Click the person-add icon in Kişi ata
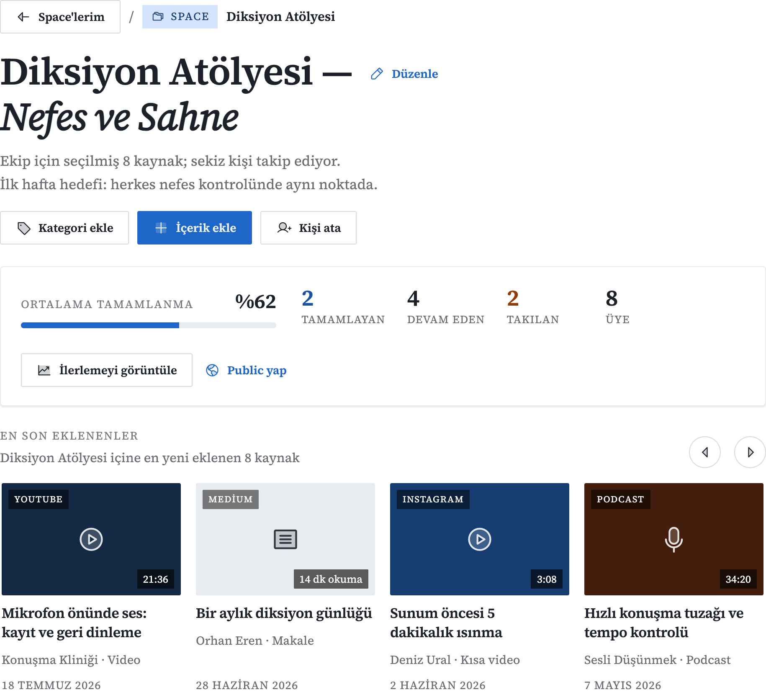Image resolution: width=766 pixels, height=700 pixels. [x=284, y=228]
